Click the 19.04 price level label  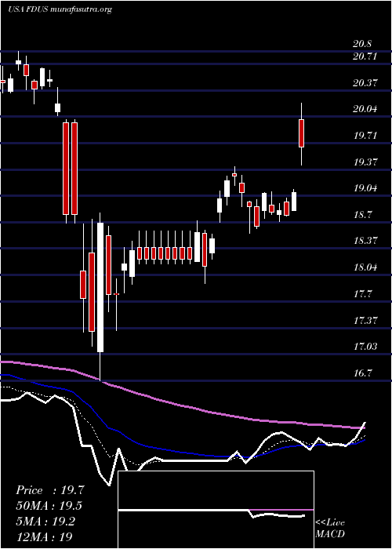(365, 188)
